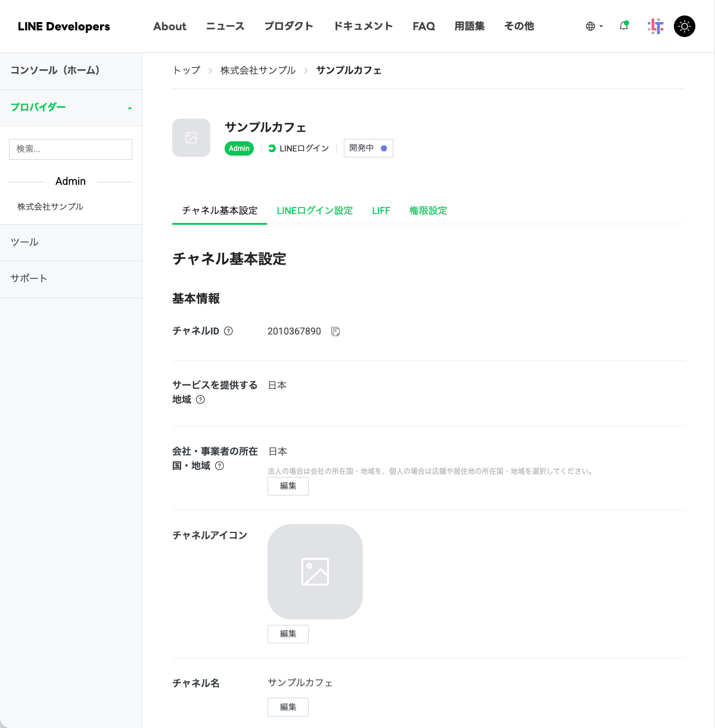Open サポート in the sidebar
This screenshot has height=728, width=715.
pos(71,278)
